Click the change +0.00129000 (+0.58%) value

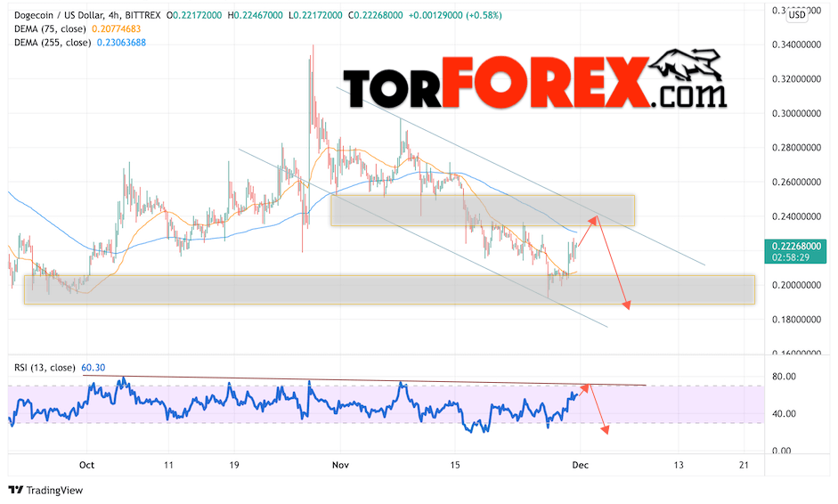[455, 15]
